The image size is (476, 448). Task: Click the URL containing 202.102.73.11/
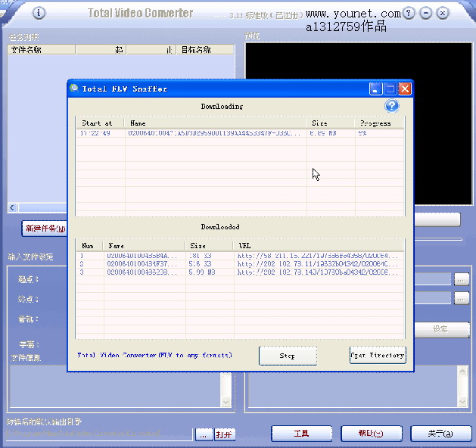[x=317, y=264]
